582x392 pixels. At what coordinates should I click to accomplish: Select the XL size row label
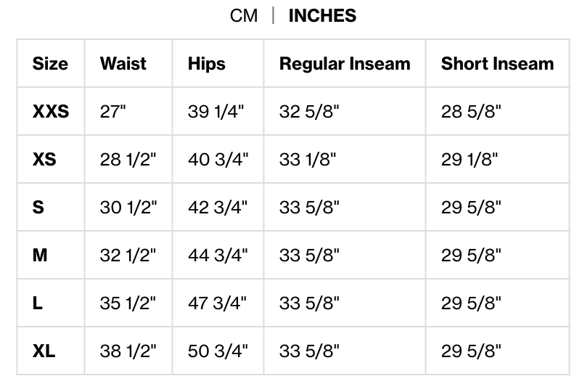[x=44, y=351]
